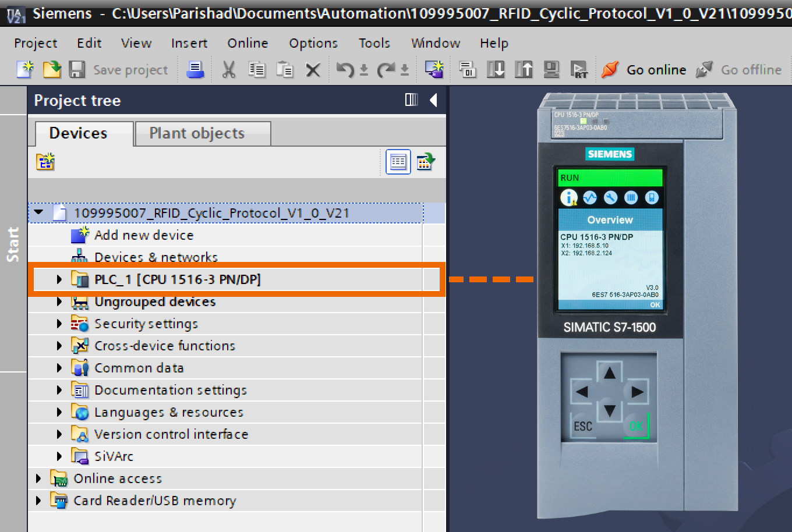This screenshot has height=532, width=792.
Task: Select the 109995007_RFID_Cyclic_Protocol_V1_0_V21 project
Action: pos(211,213)
